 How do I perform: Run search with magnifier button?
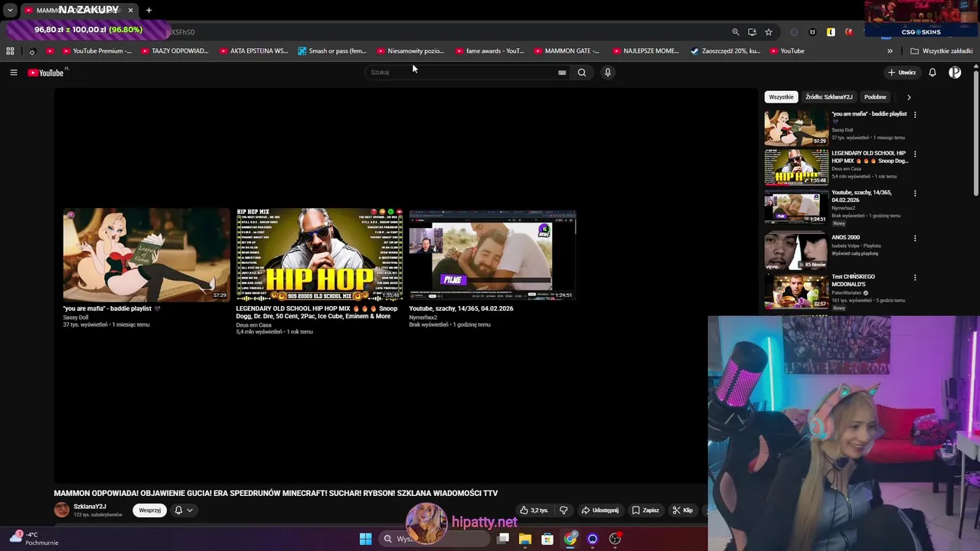click(582, 73)
